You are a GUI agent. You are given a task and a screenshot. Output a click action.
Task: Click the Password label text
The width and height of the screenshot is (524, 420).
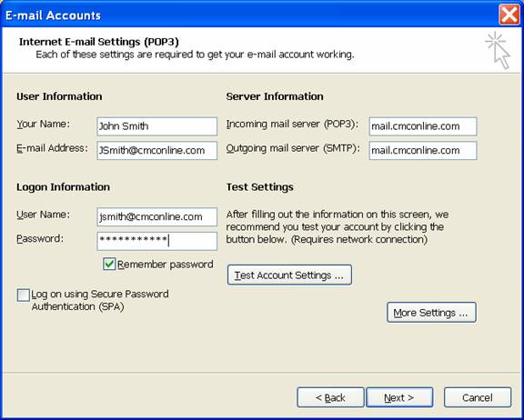(40, 239)
